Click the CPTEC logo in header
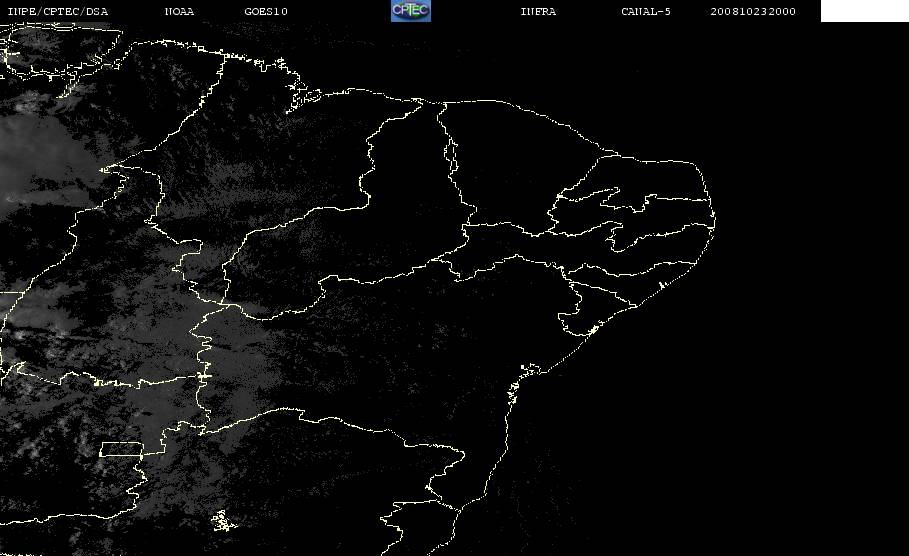 tap(410, 11)
